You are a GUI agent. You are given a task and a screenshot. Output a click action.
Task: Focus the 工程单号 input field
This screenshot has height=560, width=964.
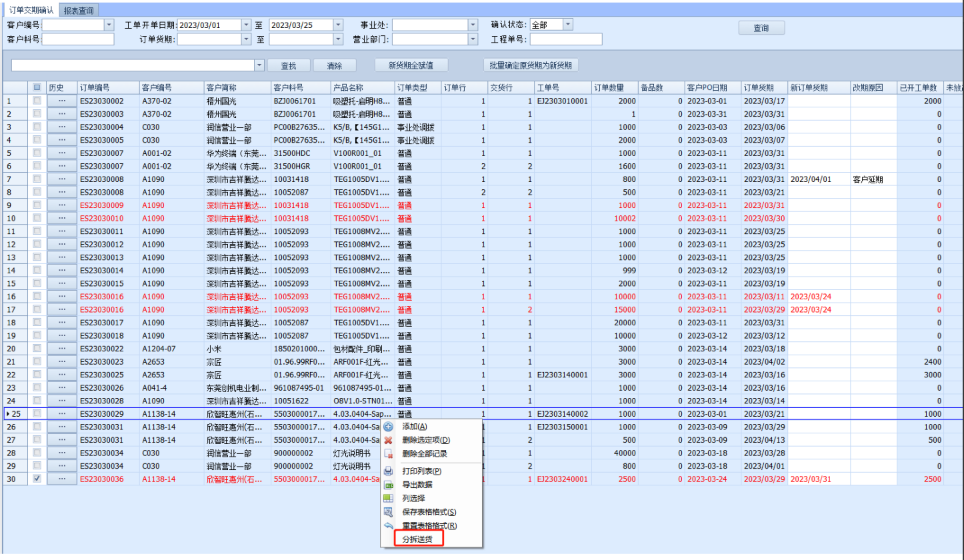(x=566, y=39)
